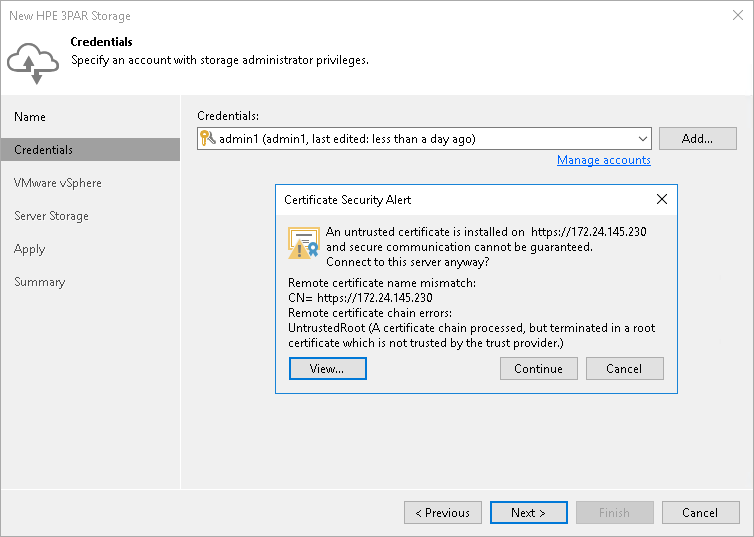Click the 'Credentials:' field label
754x537 pixels.
(228, 116)
